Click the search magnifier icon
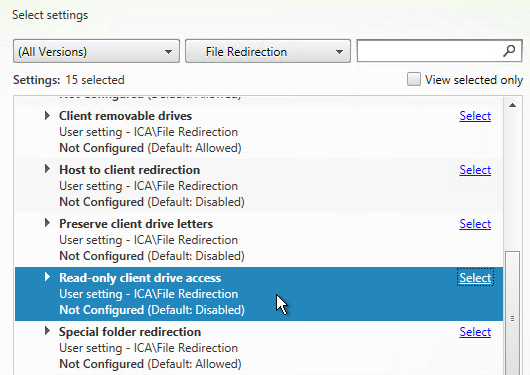530x375 pixels. [509, 51]
